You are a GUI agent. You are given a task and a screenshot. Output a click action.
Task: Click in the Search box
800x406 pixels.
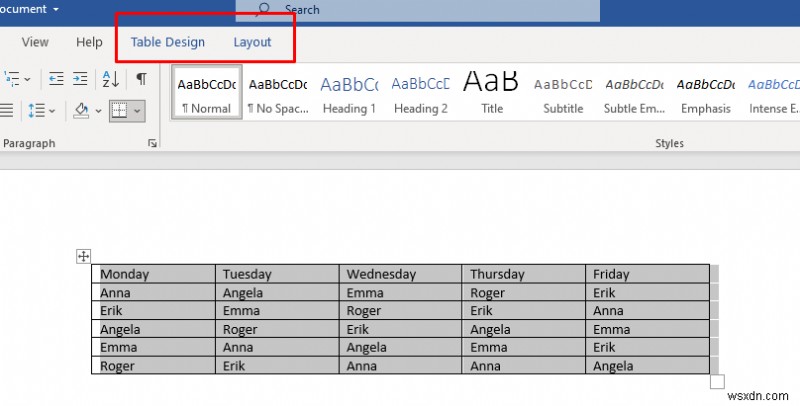click(417, 10)
